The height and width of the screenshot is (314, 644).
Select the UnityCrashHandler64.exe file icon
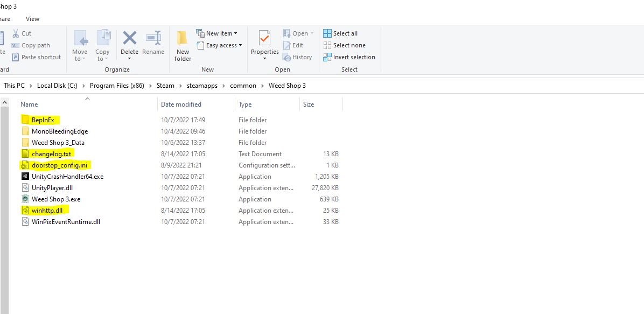pyautogui.click(x=25, y=176)
